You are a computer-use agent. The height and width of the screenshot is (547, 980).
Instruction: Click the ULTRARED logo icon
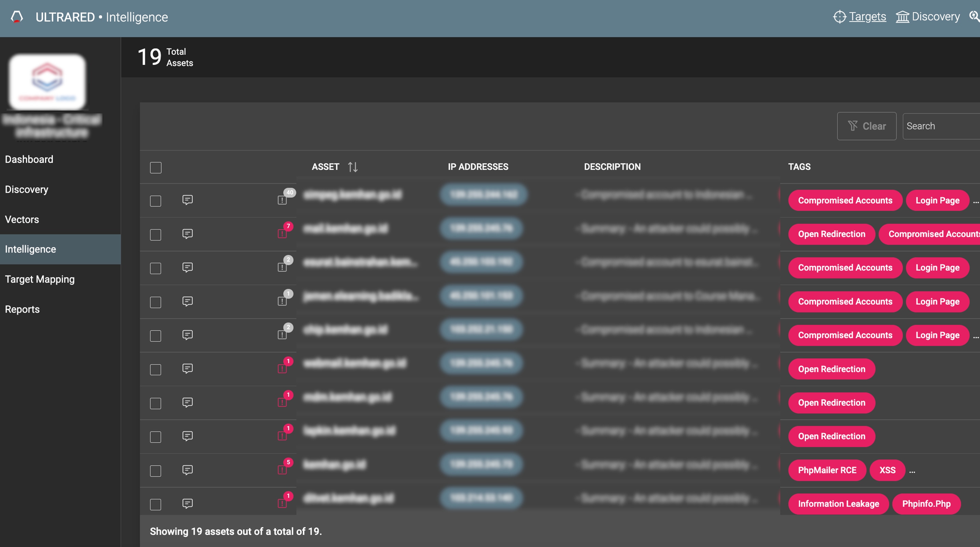17,17
